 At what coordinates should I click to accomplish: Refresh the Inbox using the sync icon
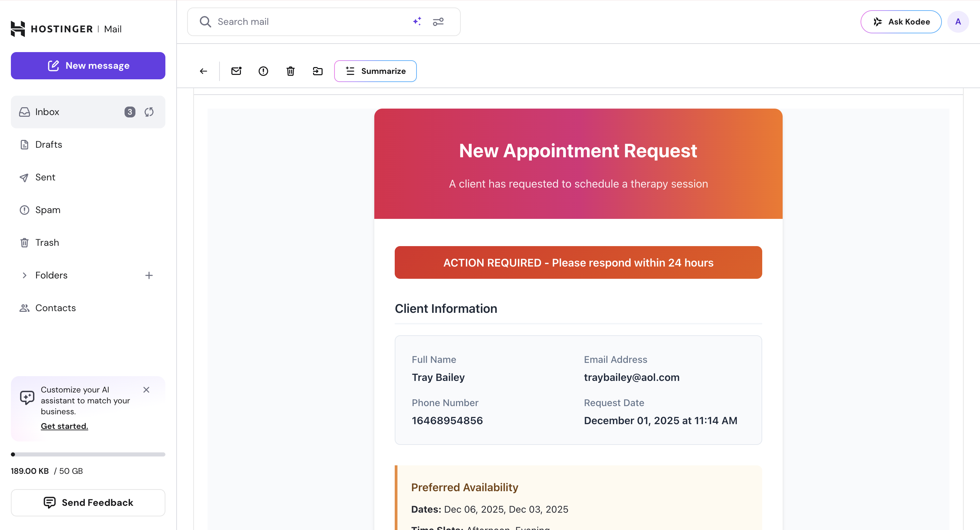pyautogui.click(x=149, y=112)
